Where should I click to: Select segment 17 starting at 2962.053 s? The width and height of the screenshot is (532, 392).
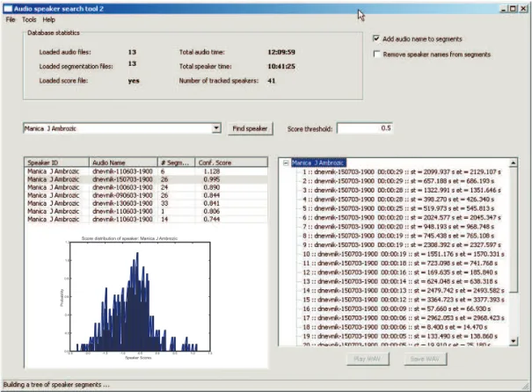tap(404, 318)
